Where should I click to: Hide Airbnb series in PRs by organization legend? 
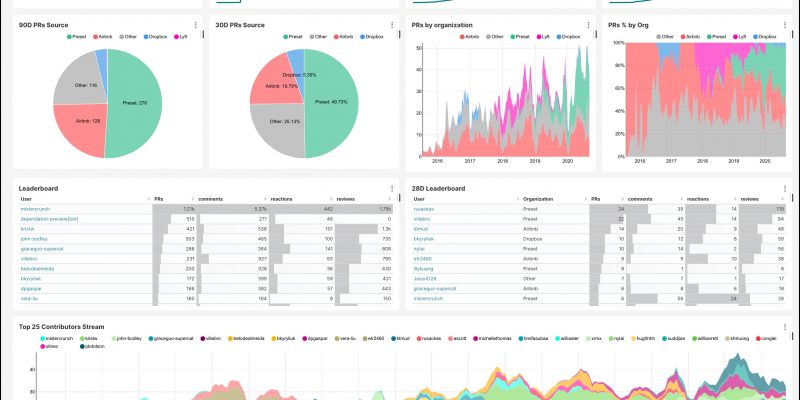470,37
